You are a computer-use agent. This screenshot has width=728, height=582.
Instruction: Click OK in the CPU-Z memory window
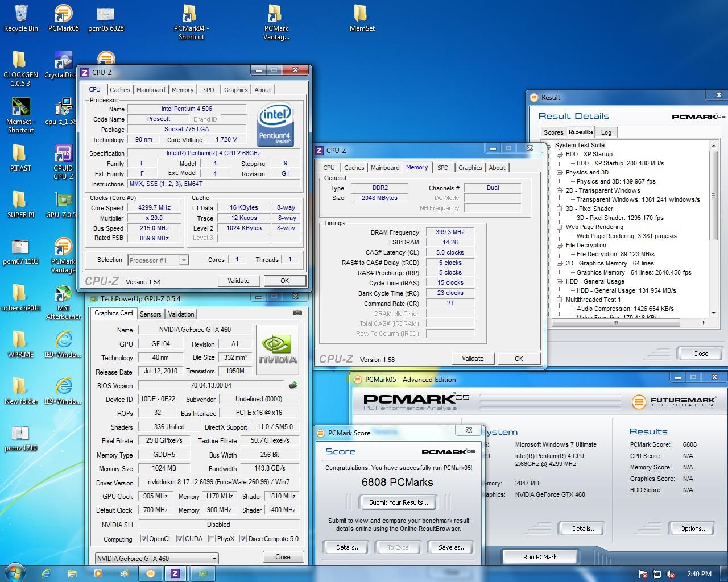coord(519,359)
